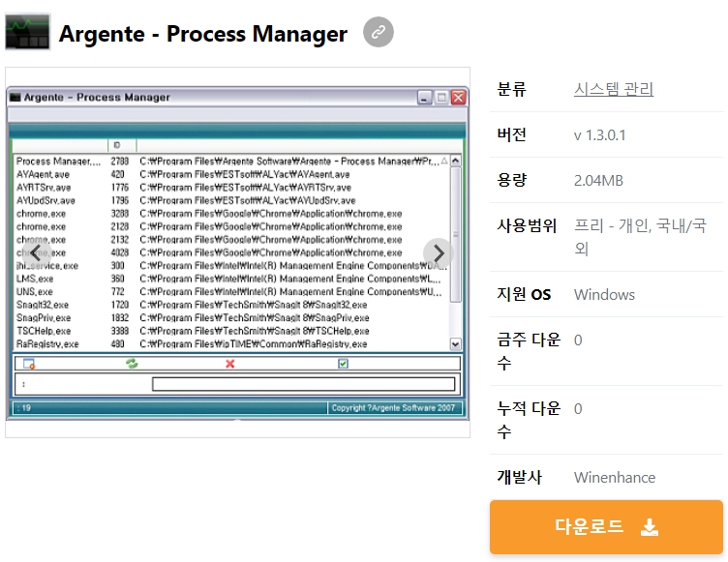
Task: Select the AYUpdSrv.aye process row
Action: pos(230,200)
